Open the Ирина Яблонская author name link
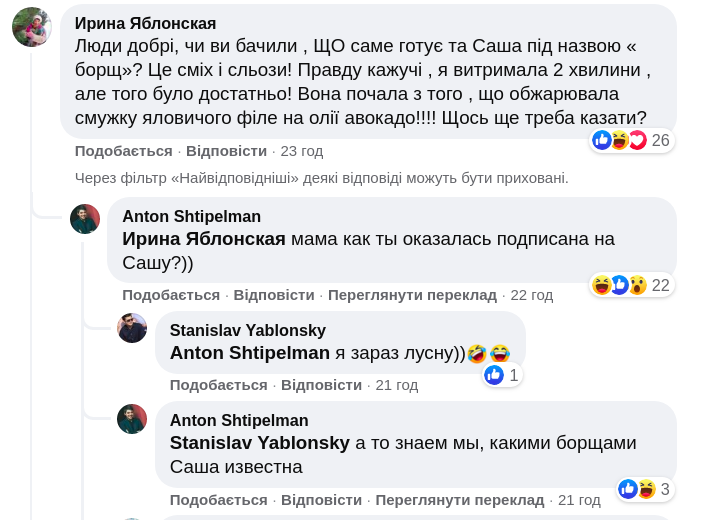Viewport: 715px width, 520px height. (x=145, y=23)
